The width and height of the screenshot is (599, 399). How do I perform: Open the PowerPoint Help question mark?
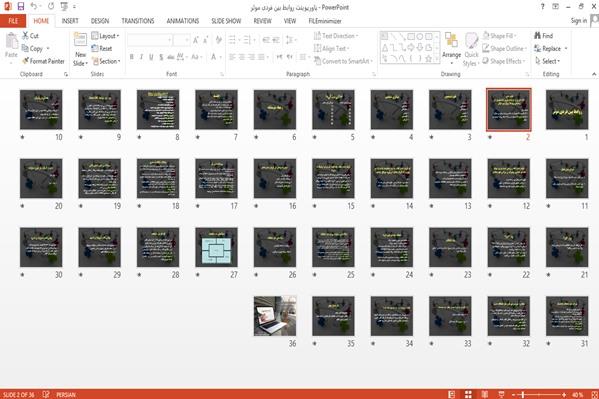[x=542, y=6]
